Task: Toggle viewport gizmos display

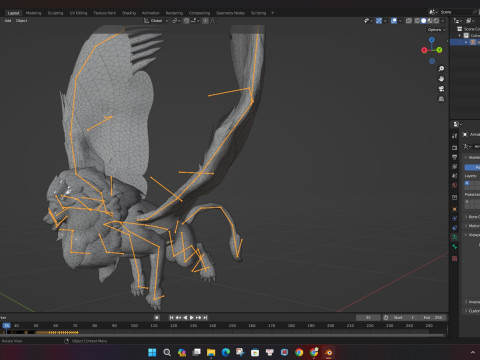Action: (x=379, y=21)
